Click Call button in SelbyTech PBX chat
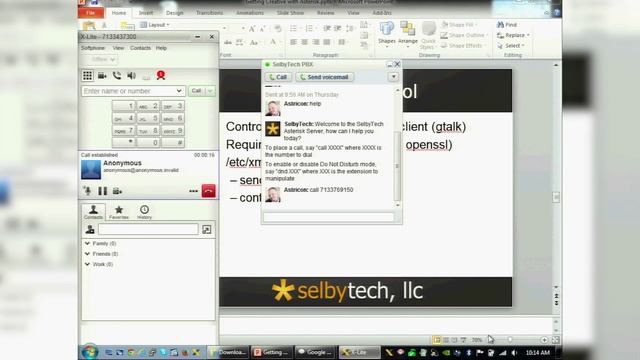 278,77
